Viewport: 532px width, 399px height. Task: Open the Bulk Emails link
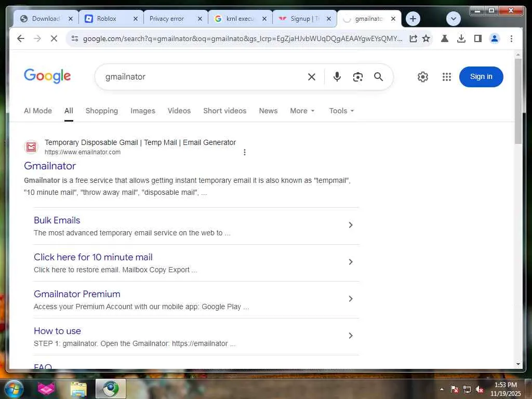(57, 220)
